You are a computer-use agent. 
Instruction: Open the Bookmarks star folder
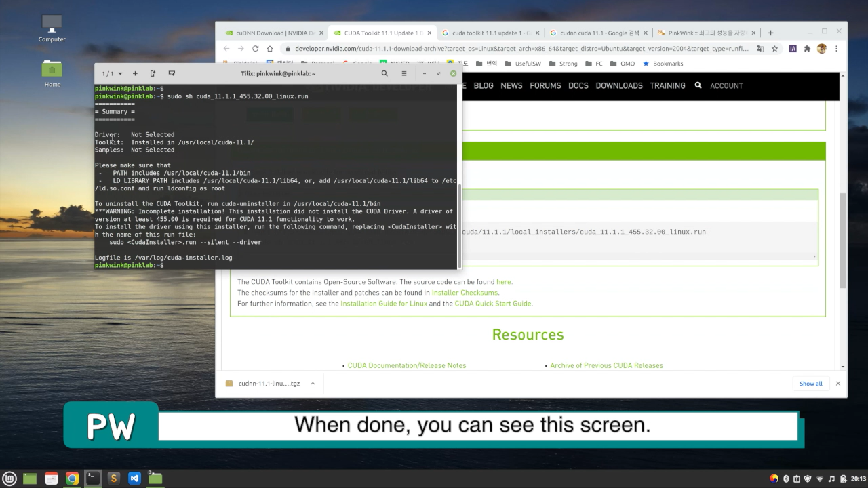[663, 64]
